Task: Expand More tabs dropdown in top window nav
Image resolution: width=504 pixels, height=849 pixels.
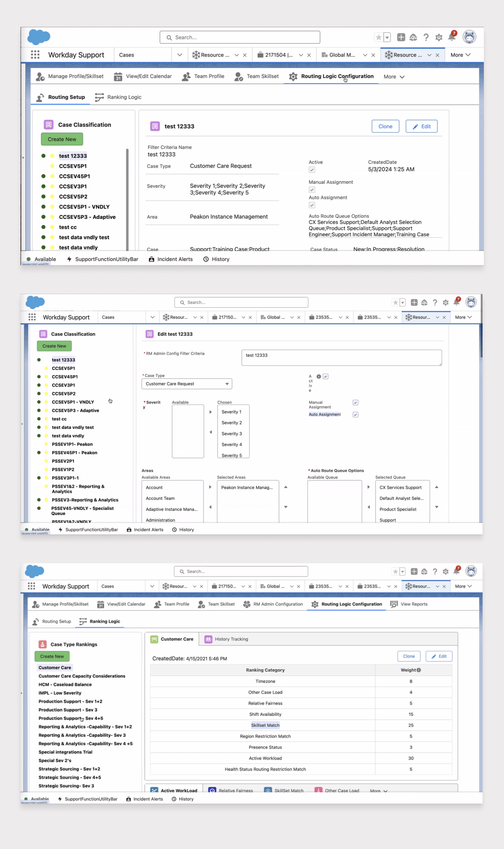Action: click(460, 55)
